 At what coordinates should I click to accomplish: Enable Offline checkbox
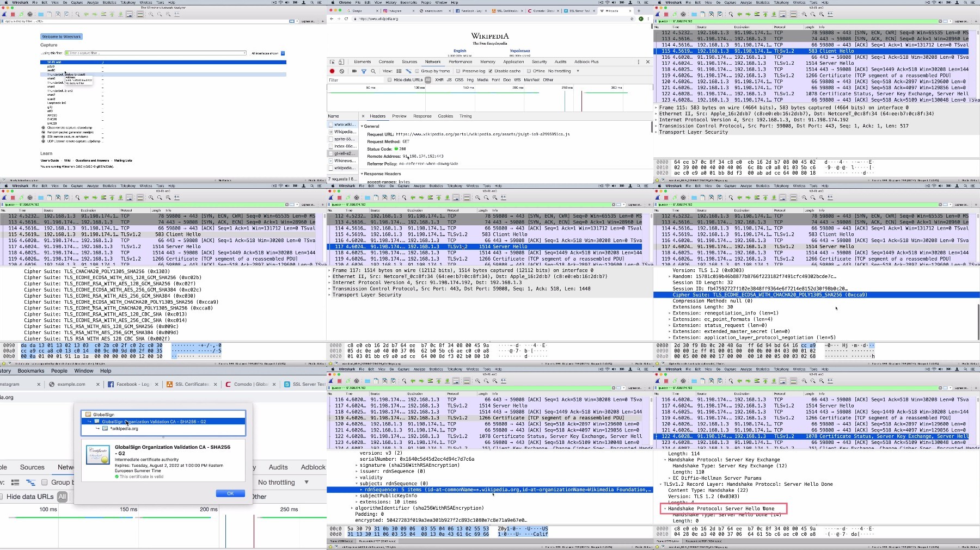click(x=529, y=71)
